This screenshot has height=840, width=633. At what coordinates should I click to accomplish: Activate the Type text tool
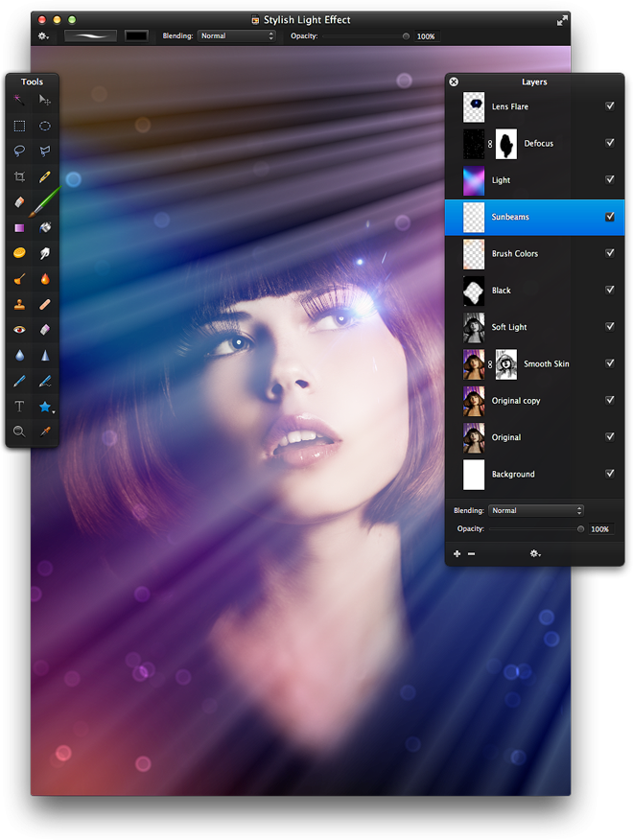19,407
